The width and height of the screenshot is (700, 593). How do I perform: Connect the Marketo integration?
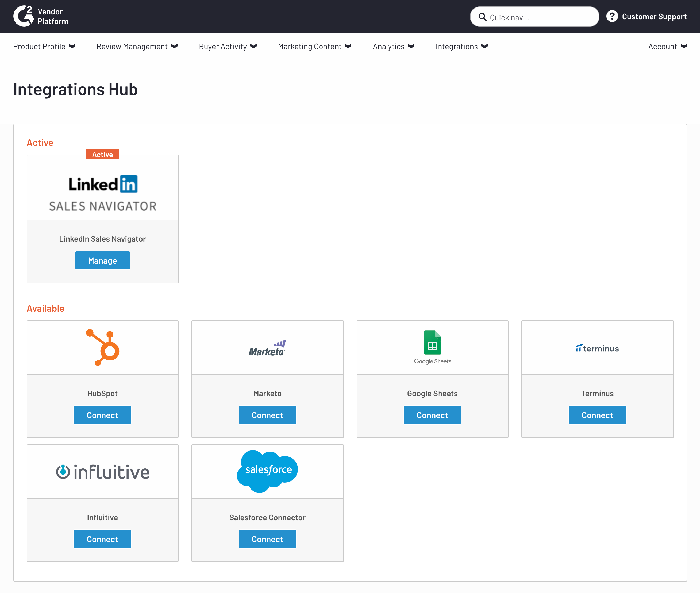(x=267, y=415)
